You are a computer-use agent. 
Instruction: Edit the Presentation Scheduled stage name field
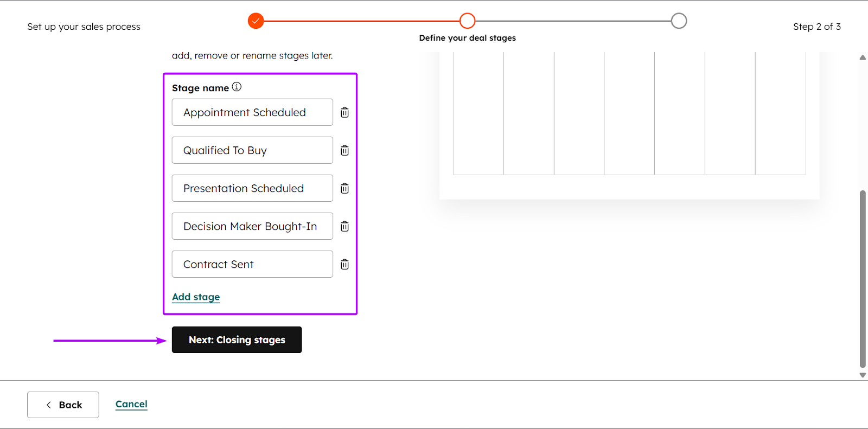click(x=252, y=188)
